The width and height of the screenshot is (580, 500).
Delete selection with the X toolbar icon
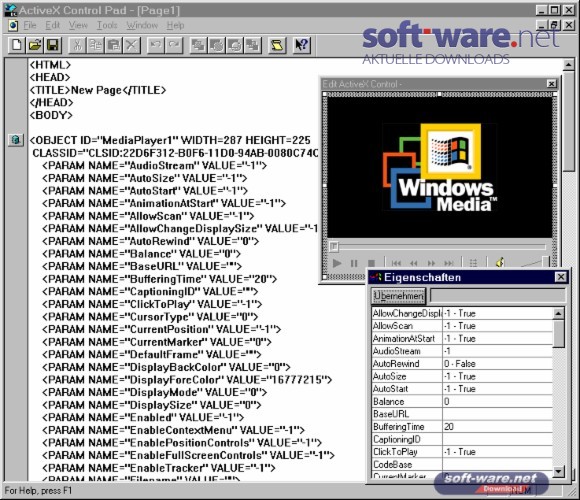tap(131, 45)
